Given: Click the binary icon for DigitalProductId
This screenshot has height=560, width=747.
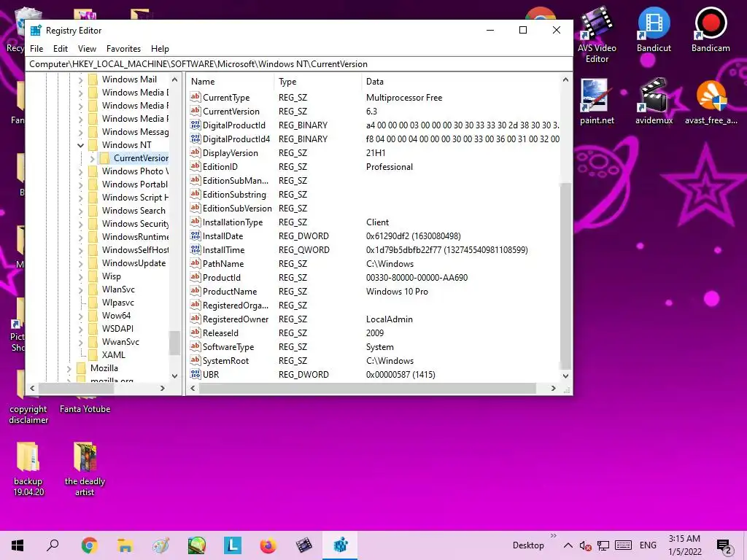Looking at the screenshot, I should pos(196,125).
